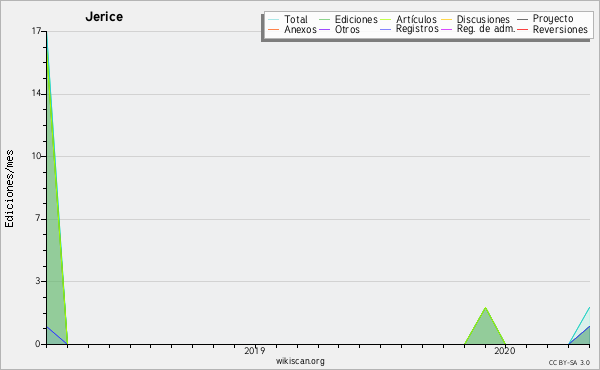Select the "Total" legend entry
Image resolution: width=600 pixels, height=370 pixels.
[x=296, y=19]
